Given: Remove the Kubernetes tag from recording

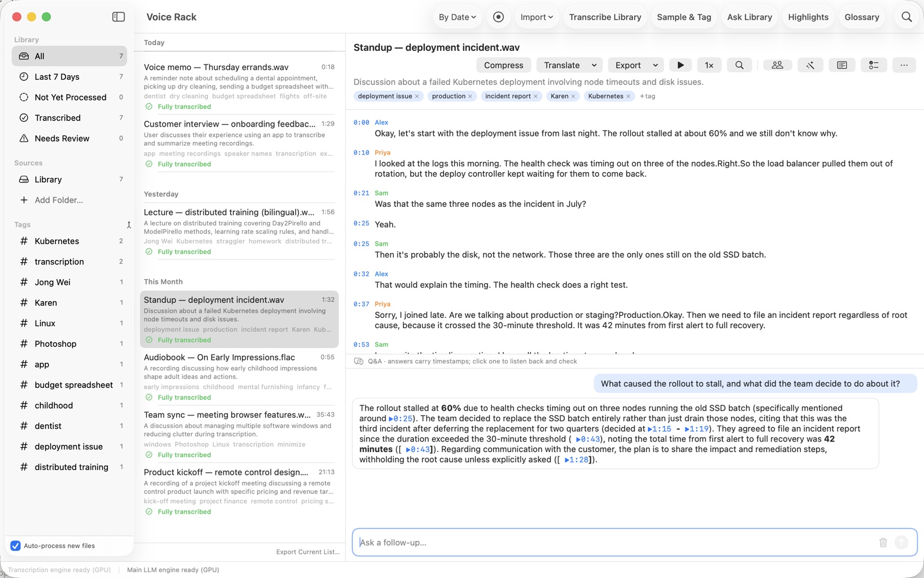Looking at the screenshot, I should coord(628,97).
